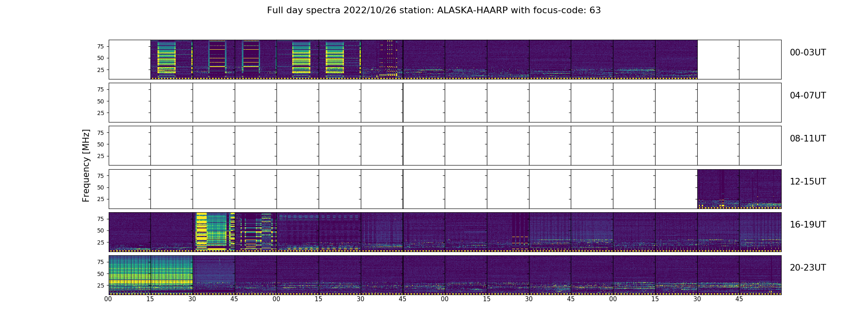Click the 75 tick of the 08-11UT row

[100, 132]
